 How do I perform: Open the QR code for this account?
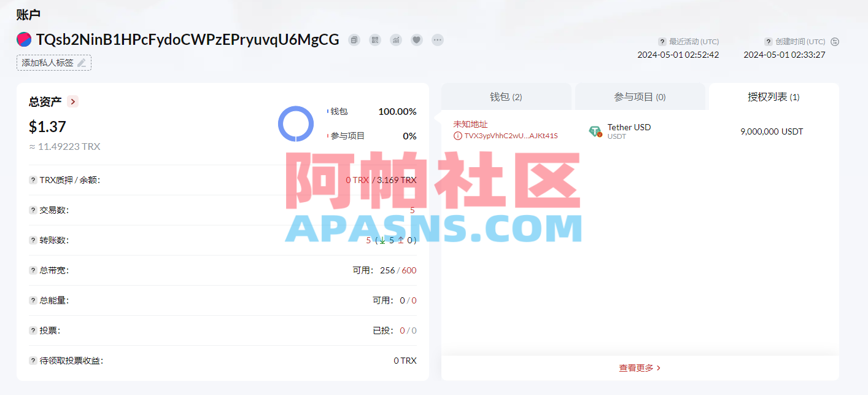[x=374, y=39]
